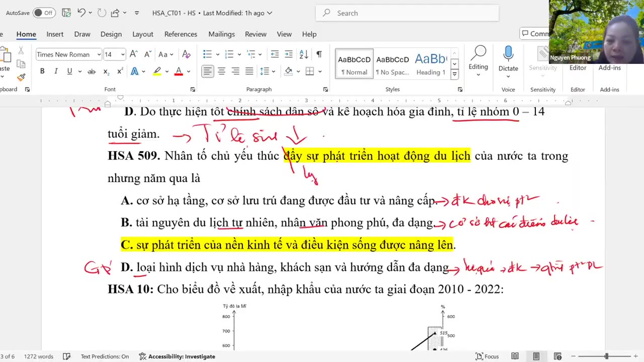Toggle strikethrough formatting
644x362 pixels.
click(x=92, y=71)
